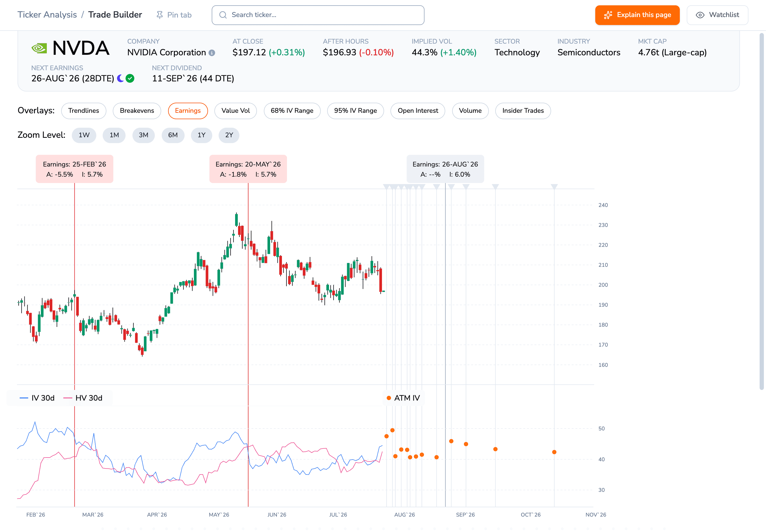The image size is (766, 532).
Task: Click the vertical page scrollbar
Action: click(x=761, y=211)
